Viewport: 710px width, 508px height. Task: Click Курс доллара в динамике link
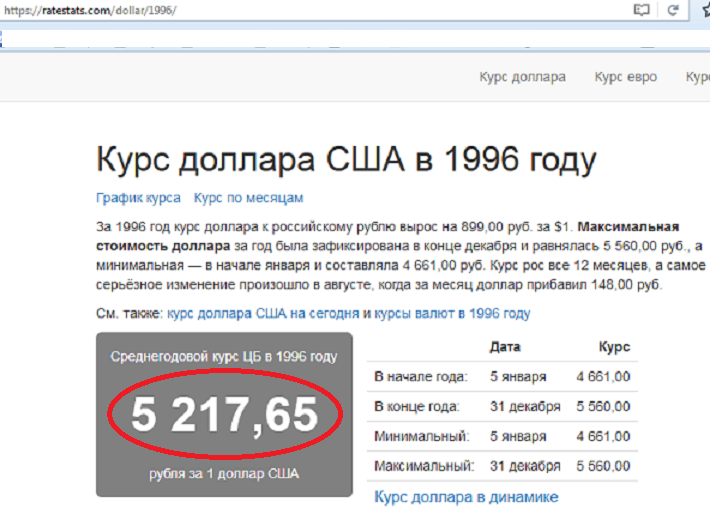465,497
